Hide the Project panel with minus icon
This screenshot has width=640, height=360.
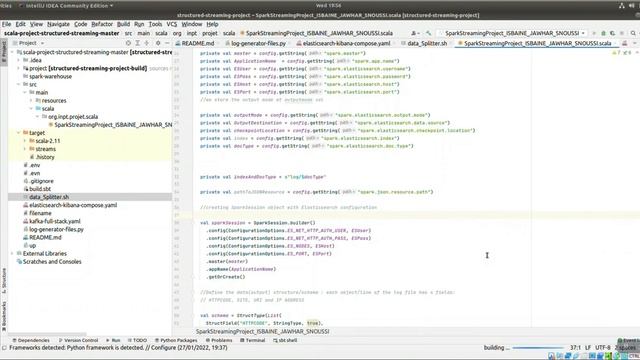(167, 43)
